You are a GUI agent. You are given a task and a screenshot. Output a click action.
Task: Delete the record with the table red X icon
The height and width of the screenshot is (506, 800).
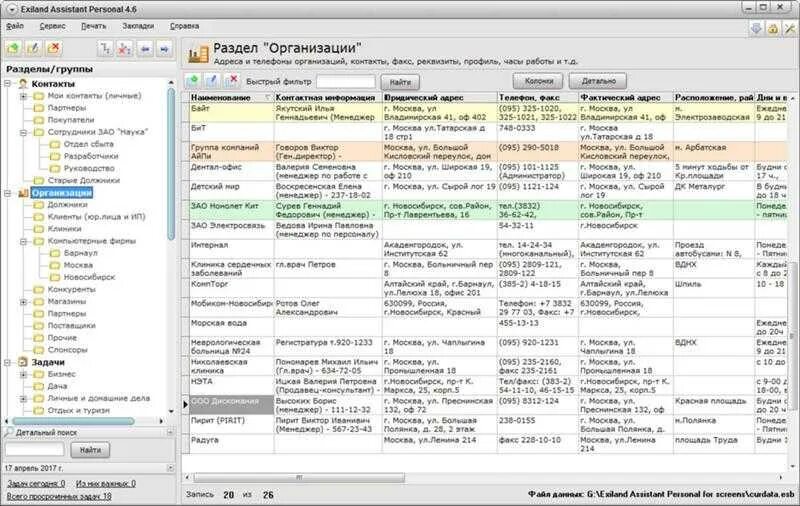pos(233,81)
